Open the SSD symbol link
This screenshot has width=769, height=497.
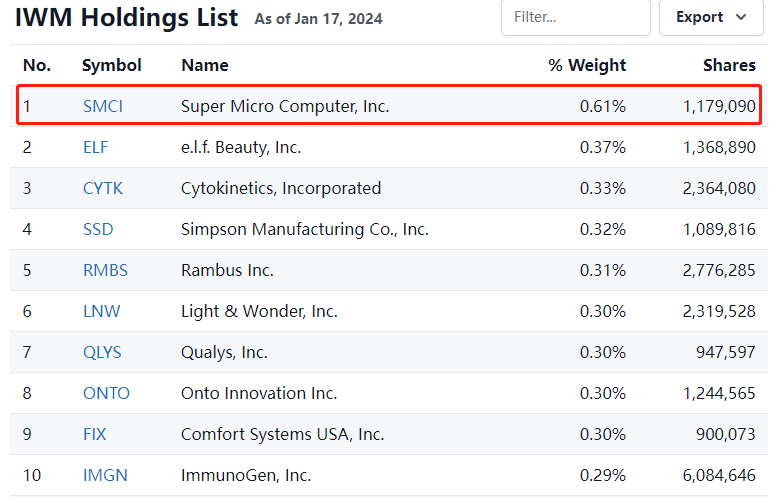coord(98,229)
